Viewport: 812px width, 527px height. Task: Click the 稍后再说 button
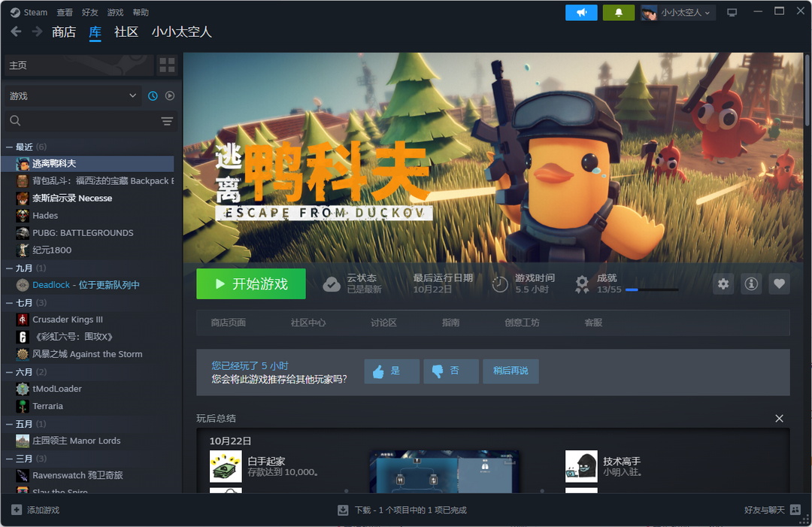click(x=511, y=371)
